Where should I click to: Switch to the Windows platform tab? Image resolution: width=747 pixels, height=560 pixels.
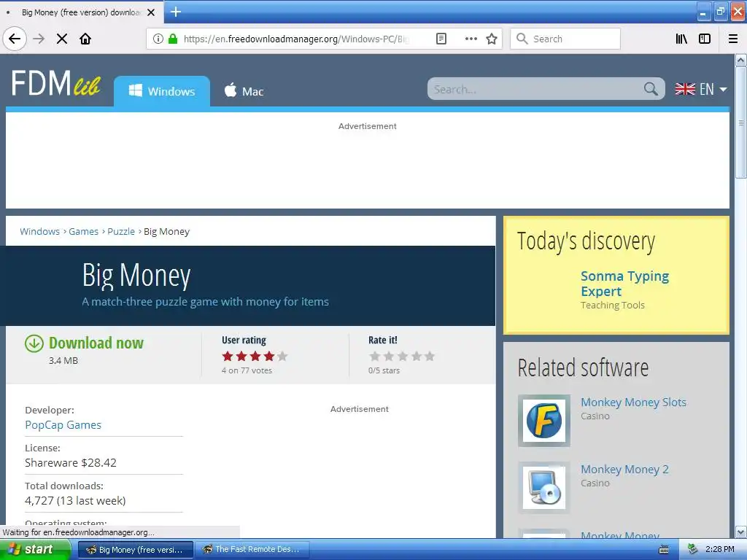click(162, 91)
